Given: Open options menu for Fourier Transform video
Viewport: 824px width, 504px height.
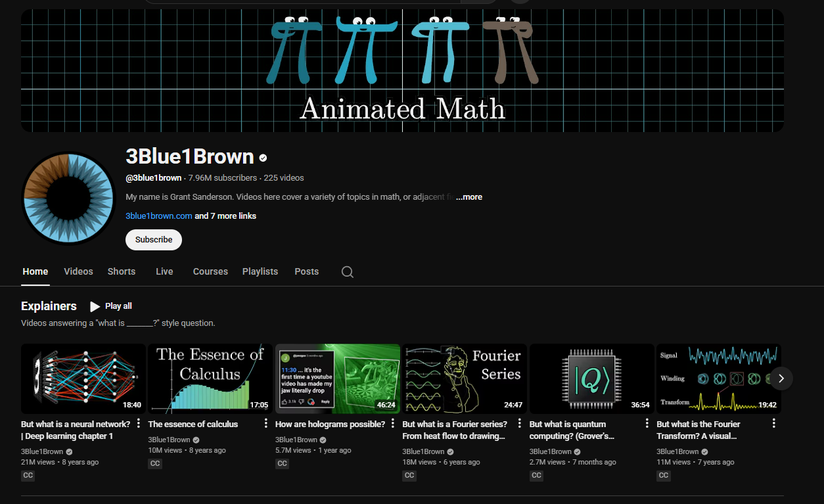Looking at the screenshot, I should click(774, 423).
